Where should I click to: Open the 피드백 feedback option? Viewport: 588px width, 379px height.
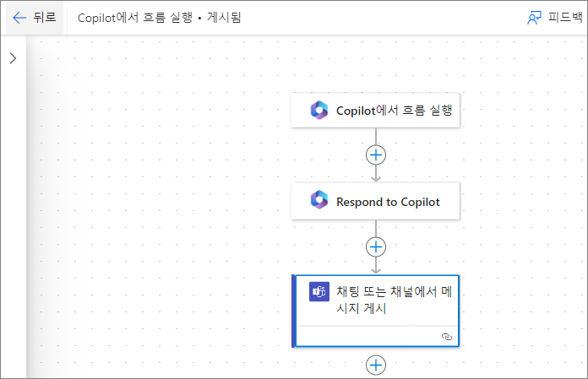(555, 17)
